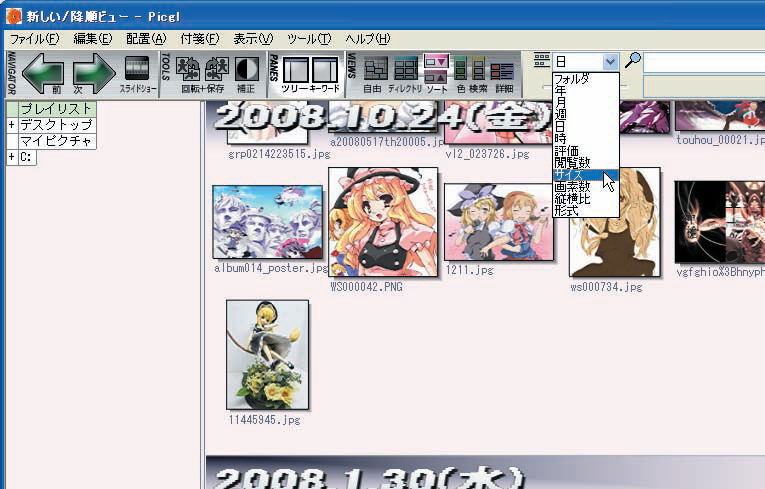This screenshot has height=489, width=765.
Task: Choose highlighted サイズ in the list
Action: click(x=585, y=175)
